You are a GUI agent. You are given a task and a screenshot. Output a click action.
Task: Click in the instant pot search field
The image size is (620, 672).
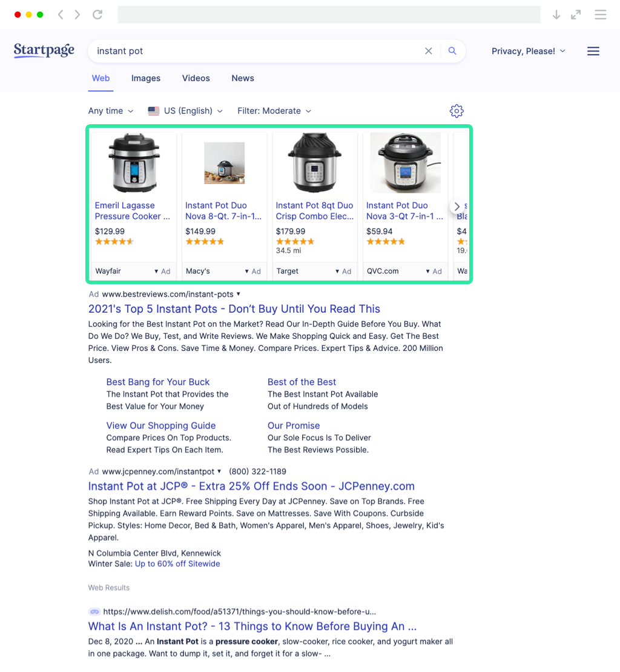(x=254, y=51)
